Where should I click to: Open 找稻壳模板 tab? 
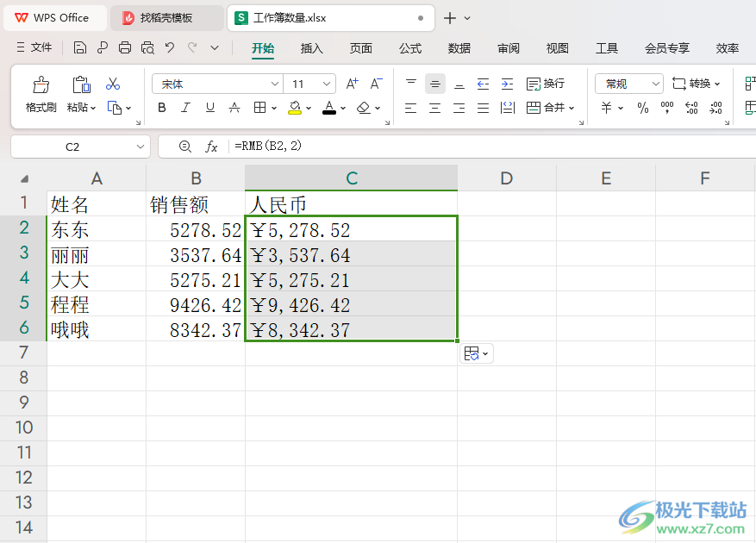tap(166, 18)
